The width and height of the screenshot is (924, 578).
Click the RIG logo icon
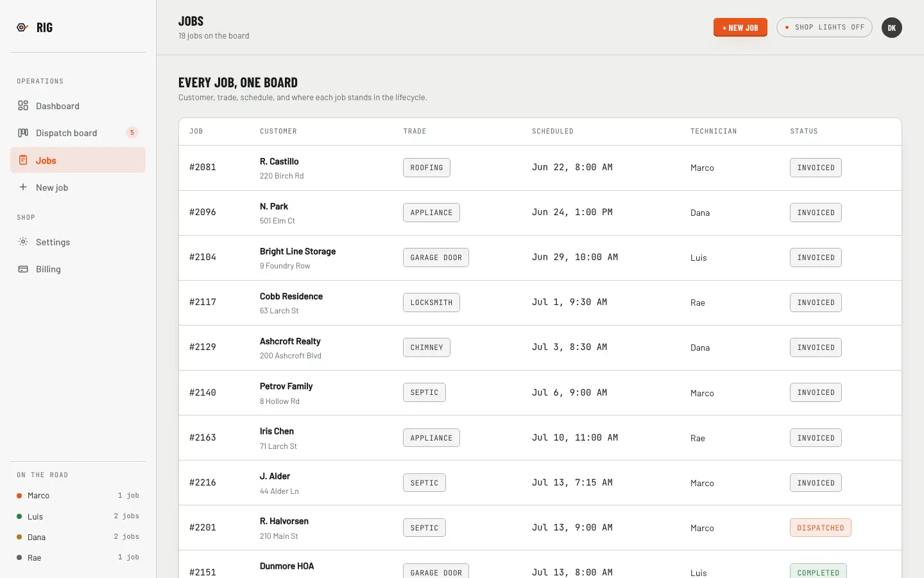pyautogui.click(x=22, y=28)
